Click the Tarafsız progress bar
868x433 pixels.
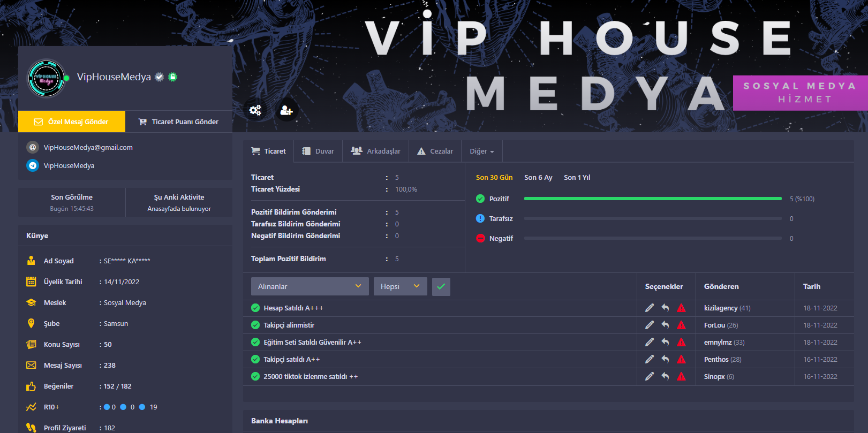pos(653,218)
